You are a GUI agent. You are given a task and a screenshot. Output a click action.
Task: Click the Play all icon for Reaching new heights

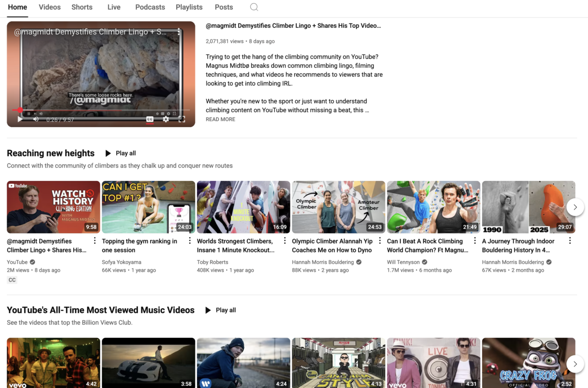[108, 153]
